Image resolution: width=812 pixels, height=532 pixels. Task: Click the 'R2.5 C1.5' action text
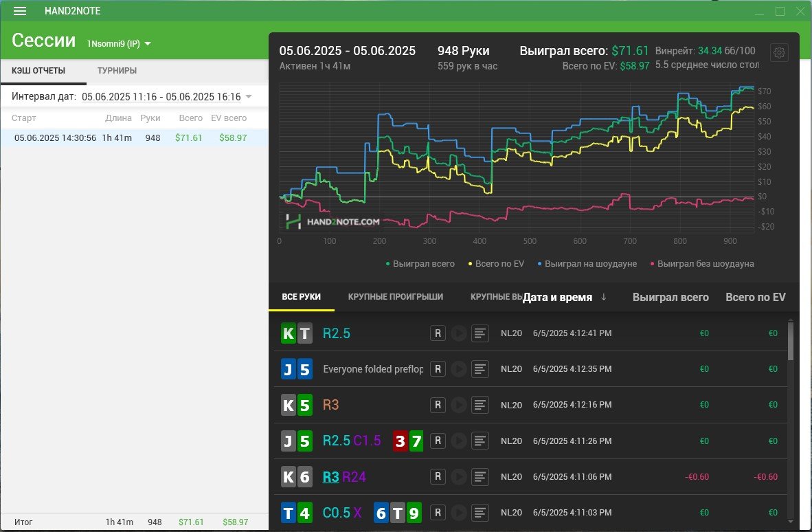[x=352, y=441]
